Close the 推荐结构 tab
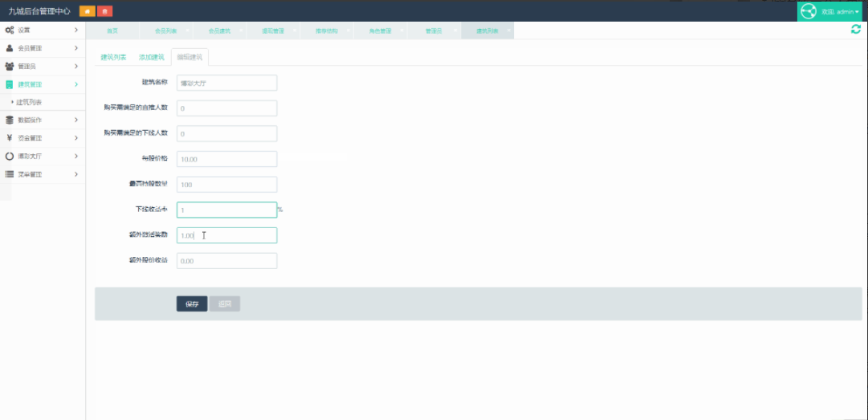This screenshot has width=868, height=420. [x=348, y=31]
